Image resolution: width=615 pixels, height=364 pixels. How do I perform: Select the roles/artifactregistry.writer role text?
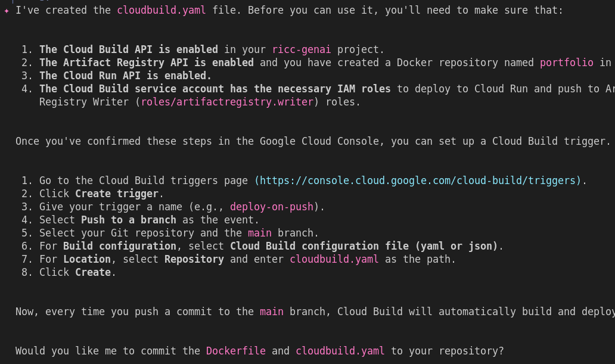tap(227, 102)
